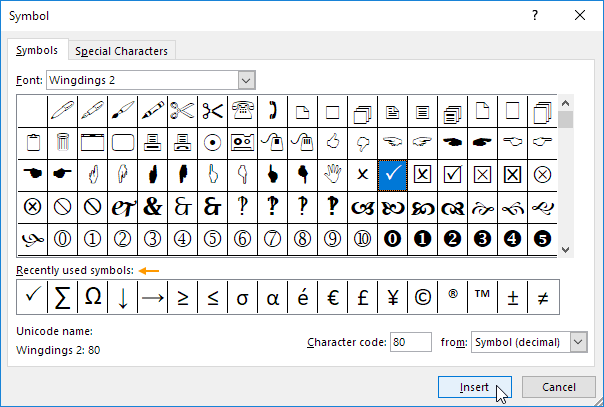Screen dimensions: 604x407
Task: Pick the paintbrush symbol in the top row
Action: coord(123,110)
